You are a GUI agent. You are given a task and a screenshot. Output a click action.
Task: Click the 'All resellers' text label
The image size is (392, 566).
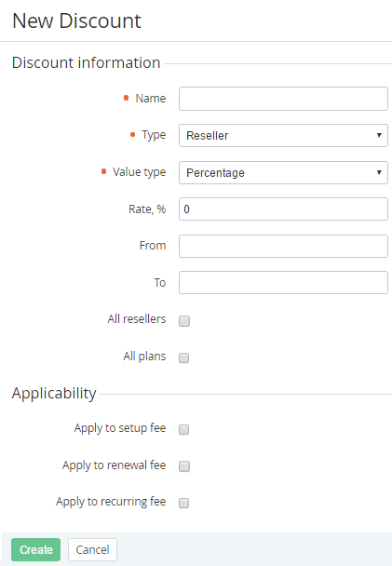[x=137, y=319]
